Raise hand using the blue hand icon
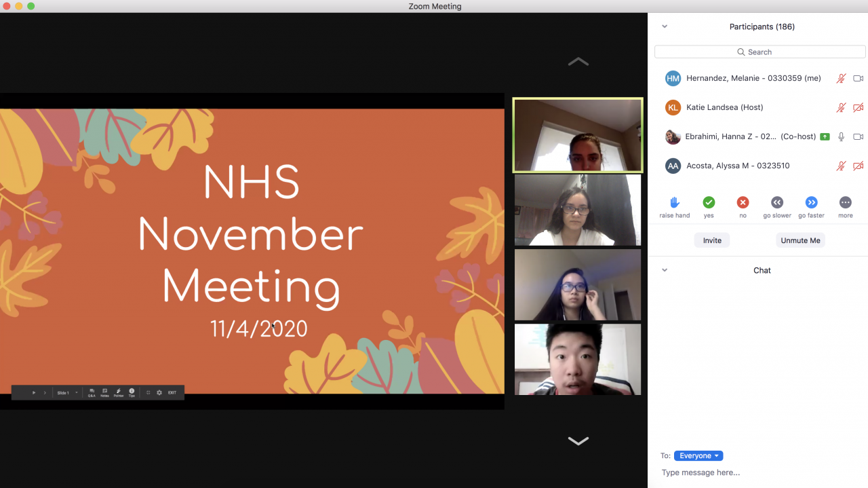The height and width of the screenshot is (488, 868). [x=675, y=202]
